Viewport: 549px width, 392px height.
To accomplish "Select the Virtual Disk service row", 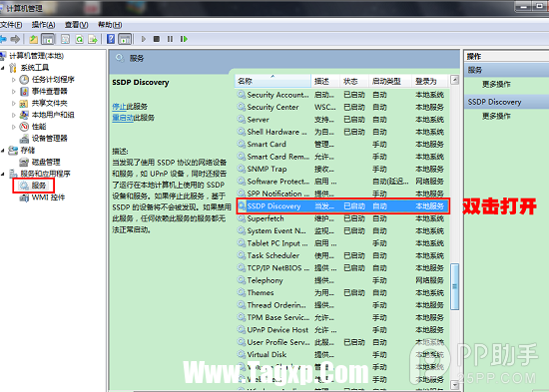I will tap(342, 354).
